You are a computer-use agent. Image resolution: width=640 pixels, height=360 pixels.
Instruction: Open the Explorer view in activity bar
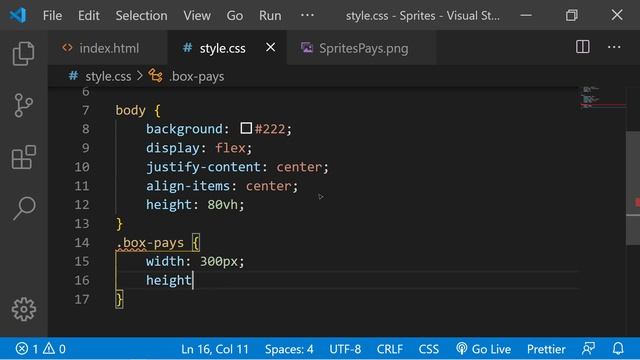23,53
